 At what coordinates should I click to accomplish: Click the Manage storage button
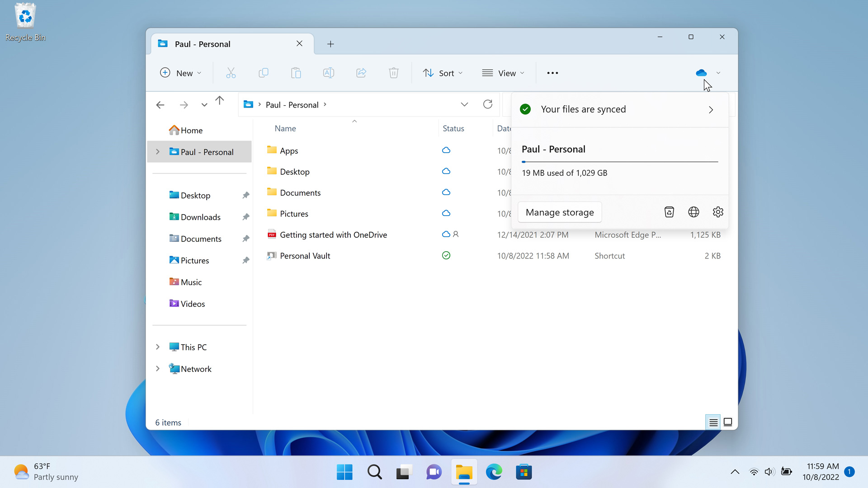click(x=560, y=212)
